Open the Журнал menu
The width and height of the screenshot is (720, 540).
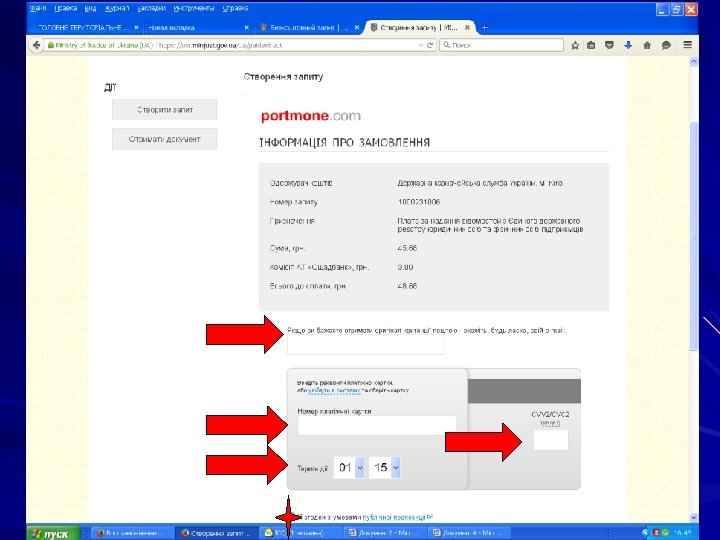pos(117,8)
